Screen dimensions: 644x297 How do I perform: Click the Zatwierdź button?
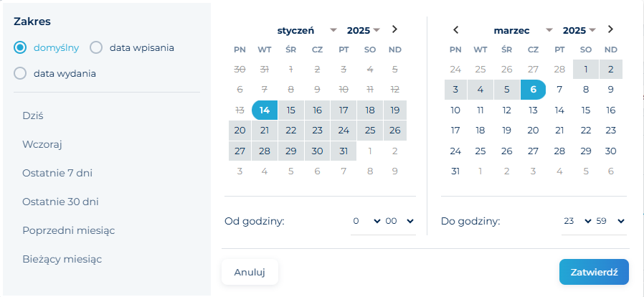(594, 272)
